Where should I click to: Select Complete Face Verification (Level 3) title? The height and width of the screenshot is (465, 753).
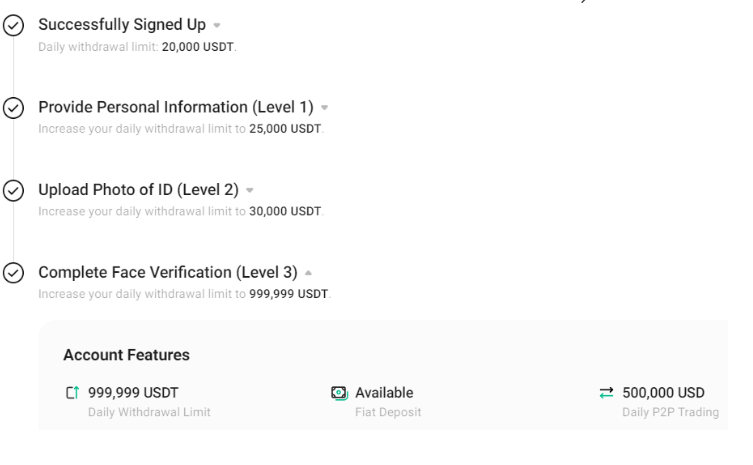click(x=168, y=272)
